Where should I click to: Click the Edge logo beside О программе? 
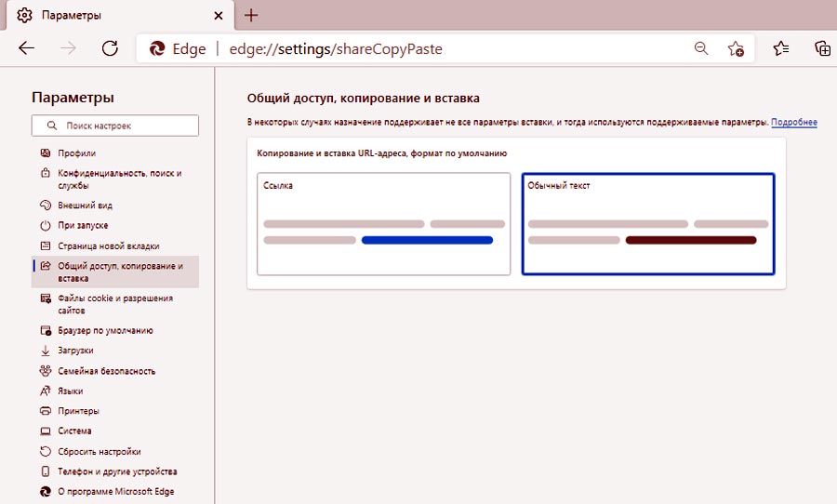point(46,491)
